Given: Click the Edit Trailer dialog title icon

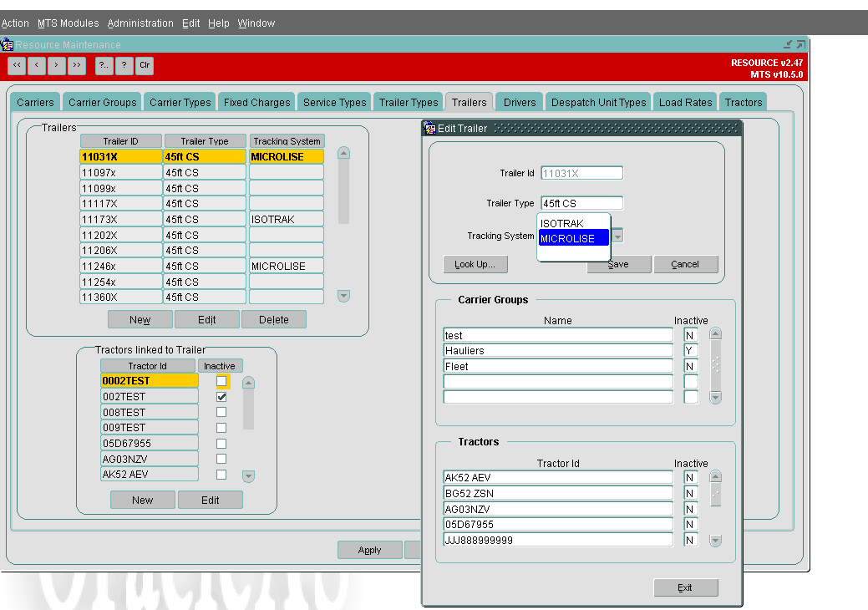Looking at the screenshot, I should pos(430,129).
